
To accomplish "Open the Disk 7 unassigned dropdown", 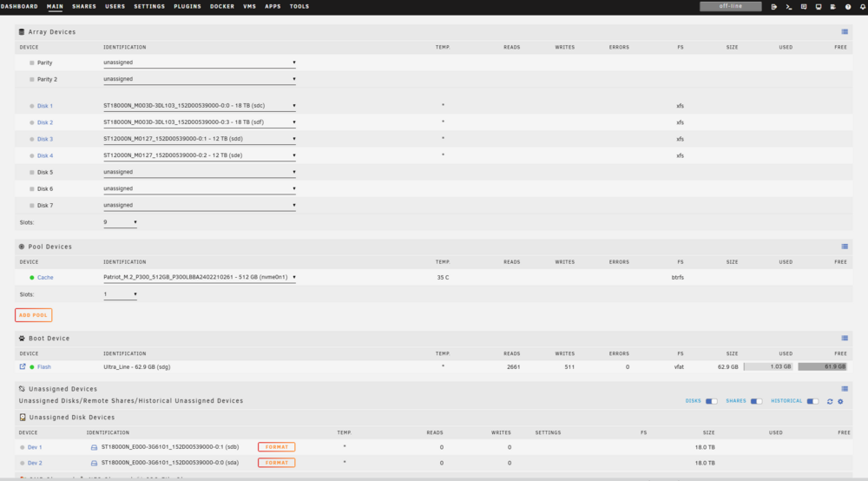I will tap(200, 206).
